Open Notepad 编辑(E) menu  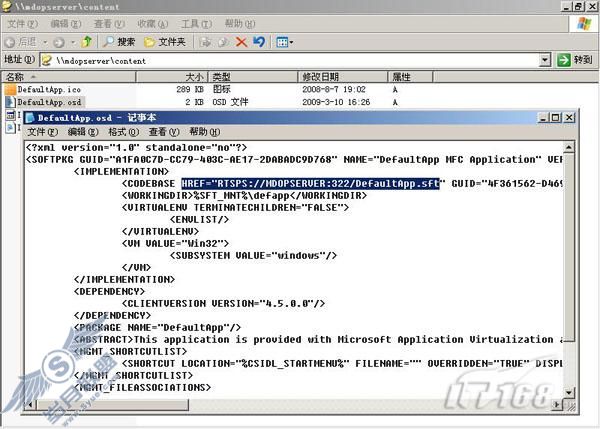(83, 132)
